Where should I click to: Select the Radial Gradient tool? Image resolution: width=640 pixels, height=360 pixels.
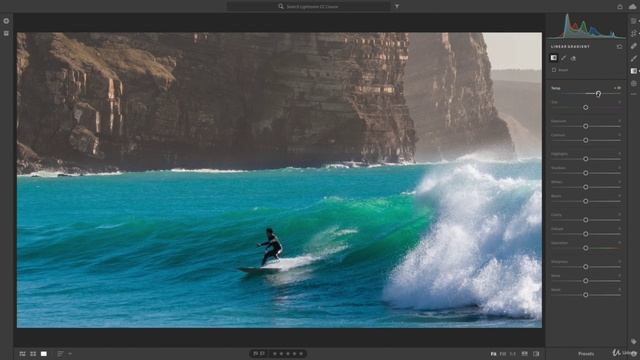(x=633, y=84)
